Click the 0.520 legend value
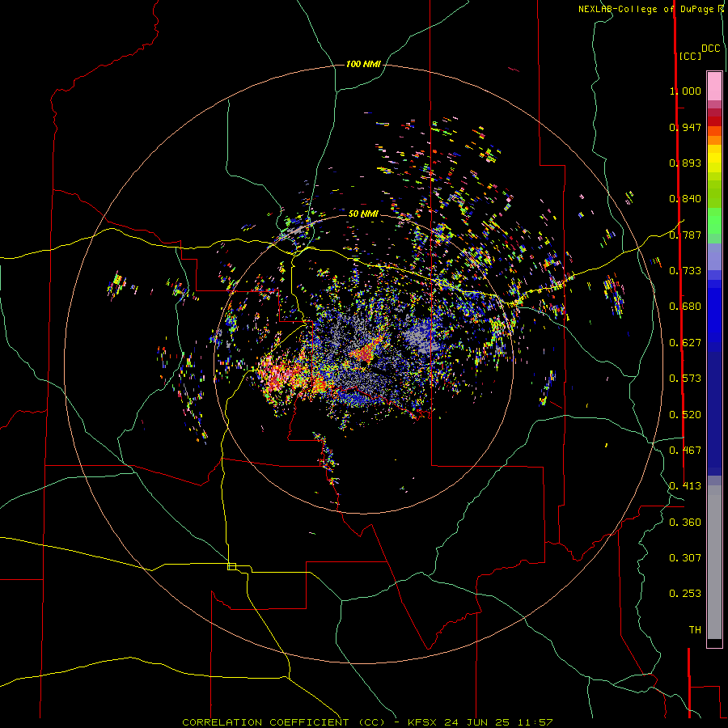The width and height of the screenshot is (728, 728). [685, 415]
